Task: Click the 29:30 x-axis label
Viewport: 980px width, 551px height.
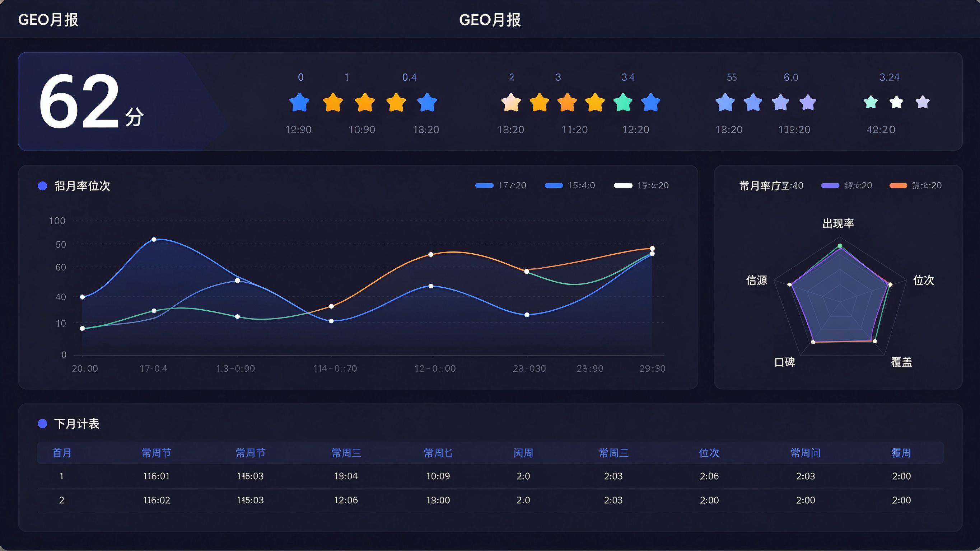Action: 652,368
